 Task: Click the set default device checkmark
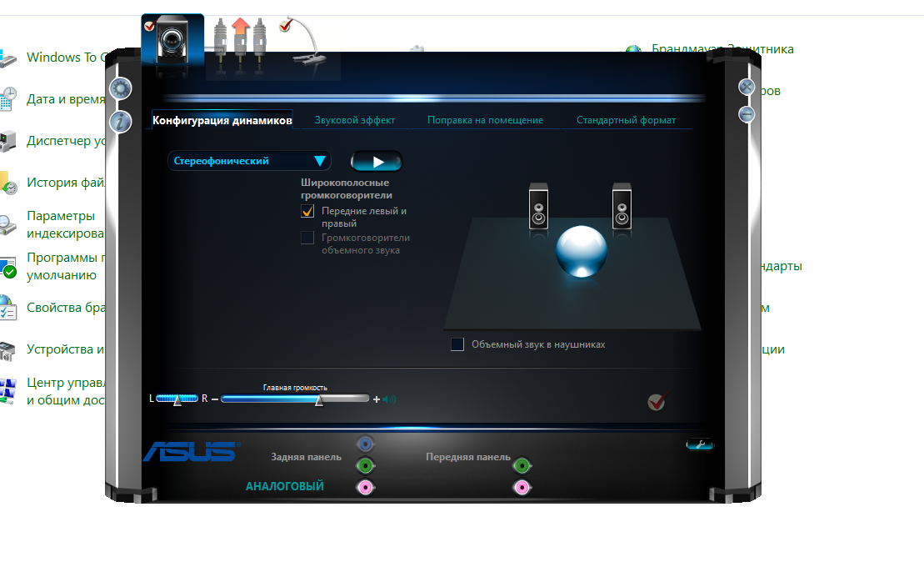pyautogui.click(x=657, y=401)
